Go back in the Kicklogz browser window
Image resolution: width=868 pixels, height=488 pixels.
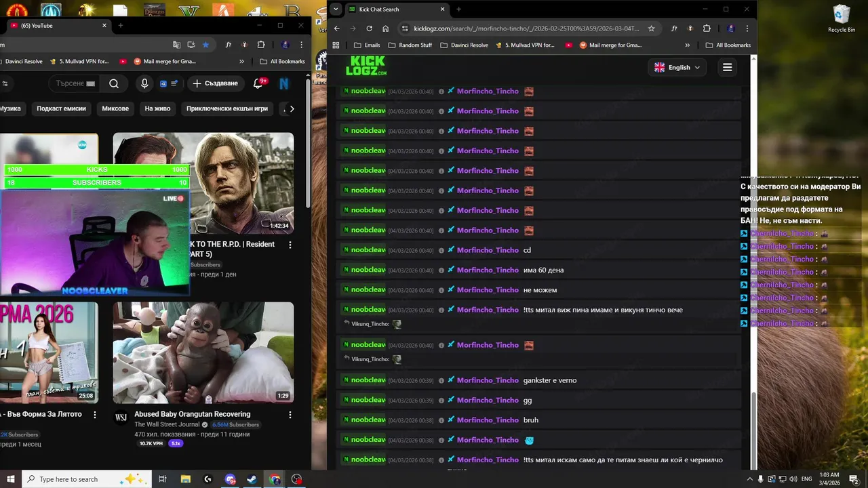point(337,28)
